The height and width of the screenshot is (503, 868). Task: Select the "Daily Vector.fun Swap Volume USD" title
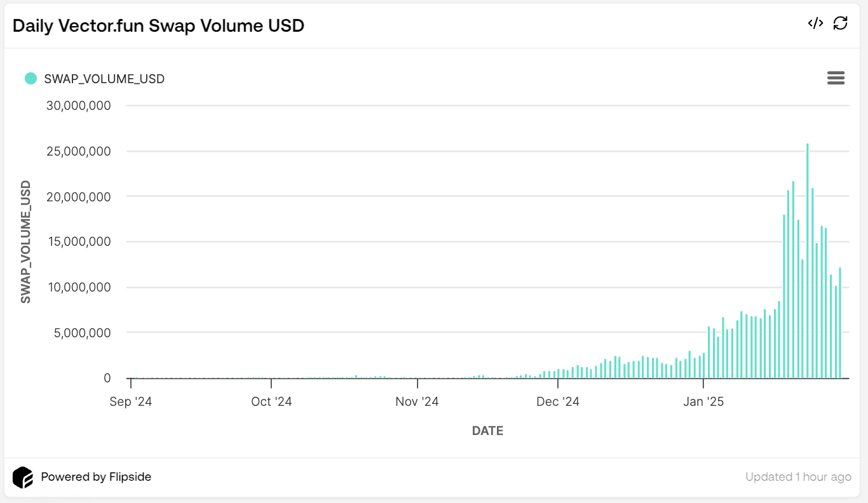pos(158,25)
